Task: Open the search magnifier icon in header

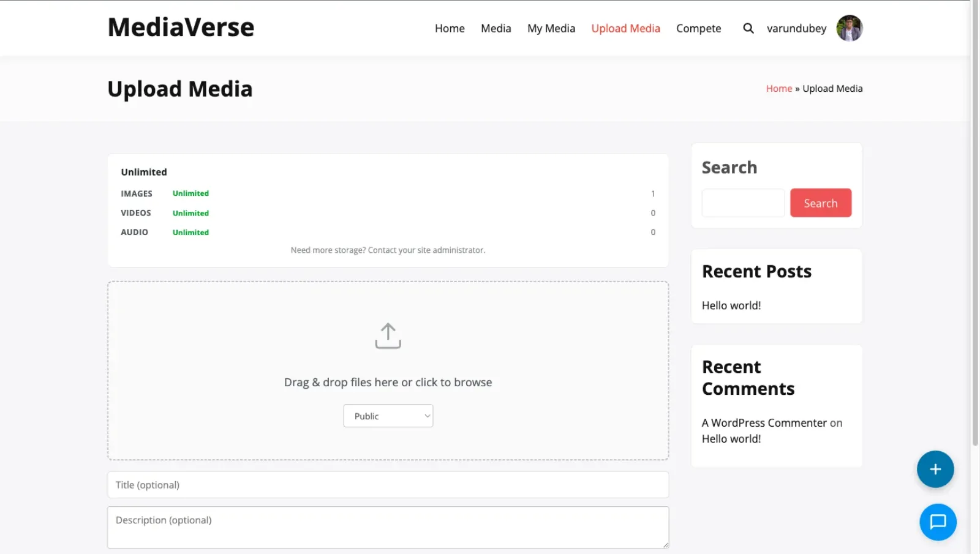Action: (x=748, y=28)
